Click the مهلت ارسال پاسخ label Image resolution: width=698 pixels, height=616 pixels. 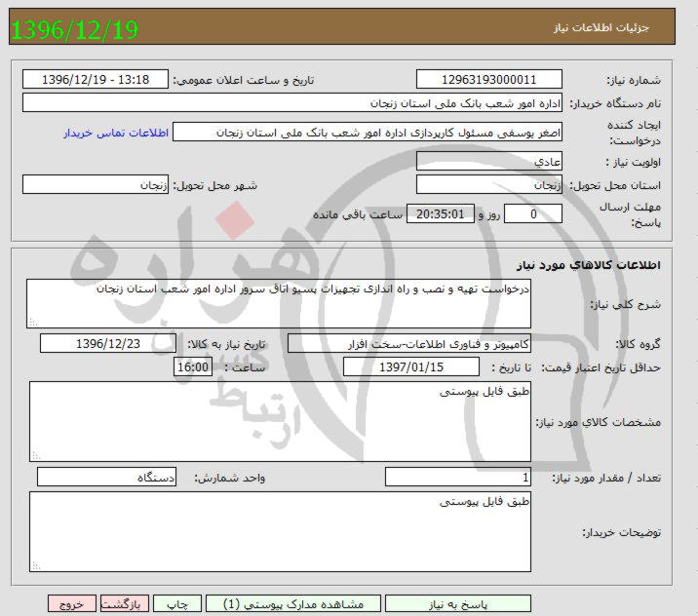(630, 214)
